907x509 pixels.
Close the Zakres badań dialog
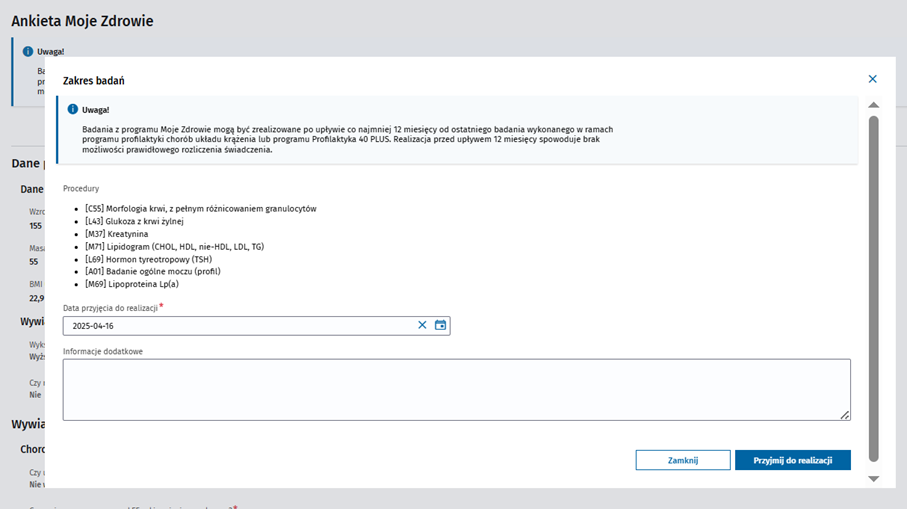click(x=872, y=79)
